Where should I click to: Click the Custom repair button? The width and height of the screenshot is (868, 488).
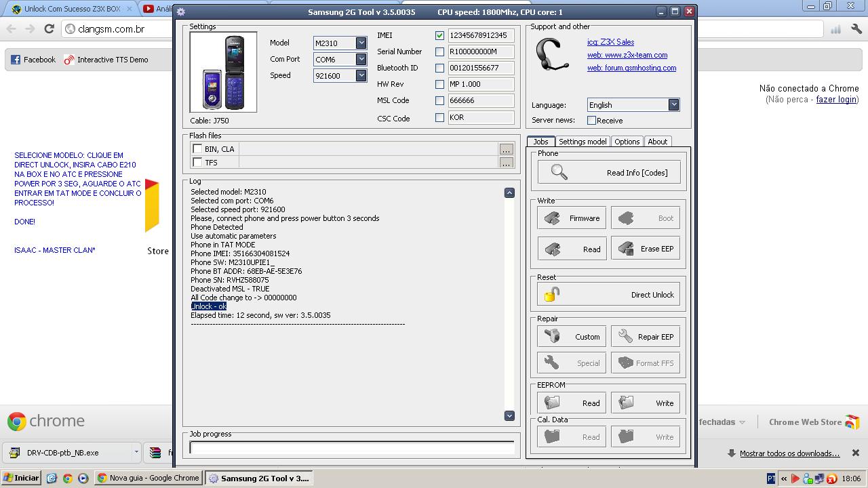coord(572,337)
